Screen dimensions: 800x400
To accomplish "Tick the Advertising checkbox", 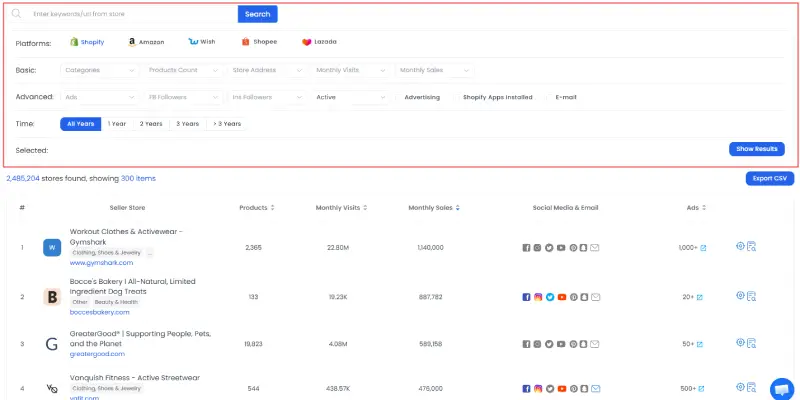I will 398,97.
